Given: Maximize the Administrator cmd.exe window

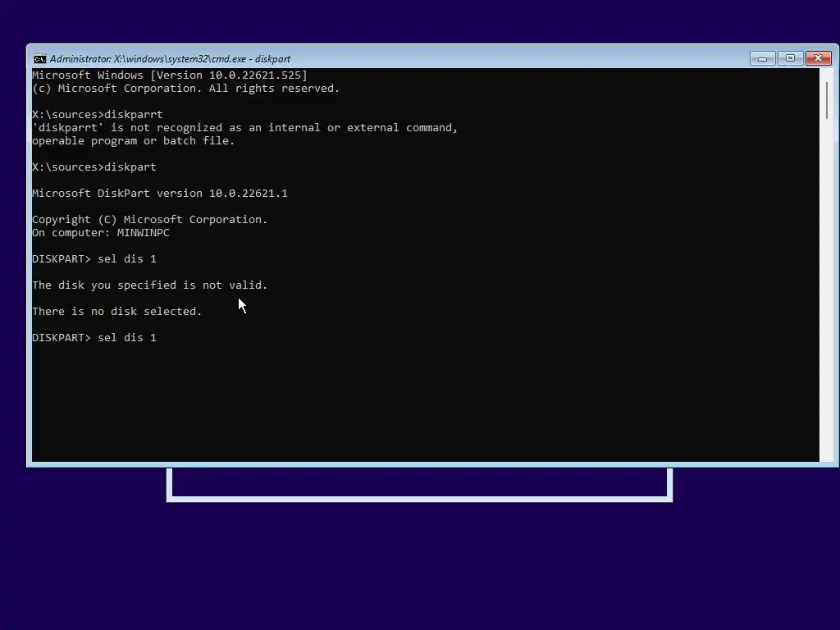Looking at the screenshot, I should click(x=790, y=58).
